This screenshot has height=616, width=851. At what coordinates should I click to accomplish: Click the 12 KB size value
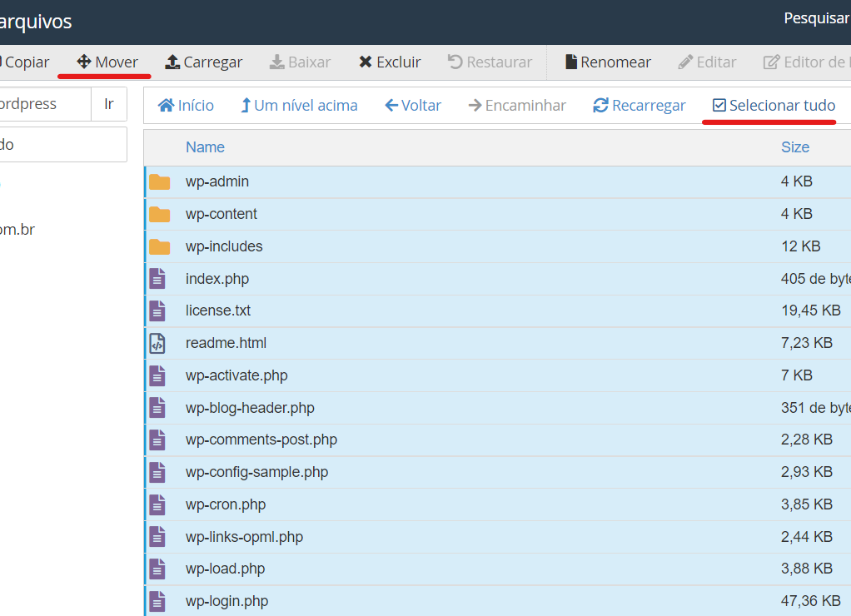click(800, 246)
